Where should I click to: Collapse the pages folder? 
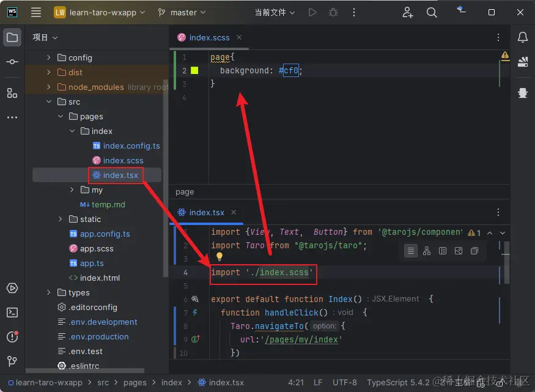pos(61,116)
